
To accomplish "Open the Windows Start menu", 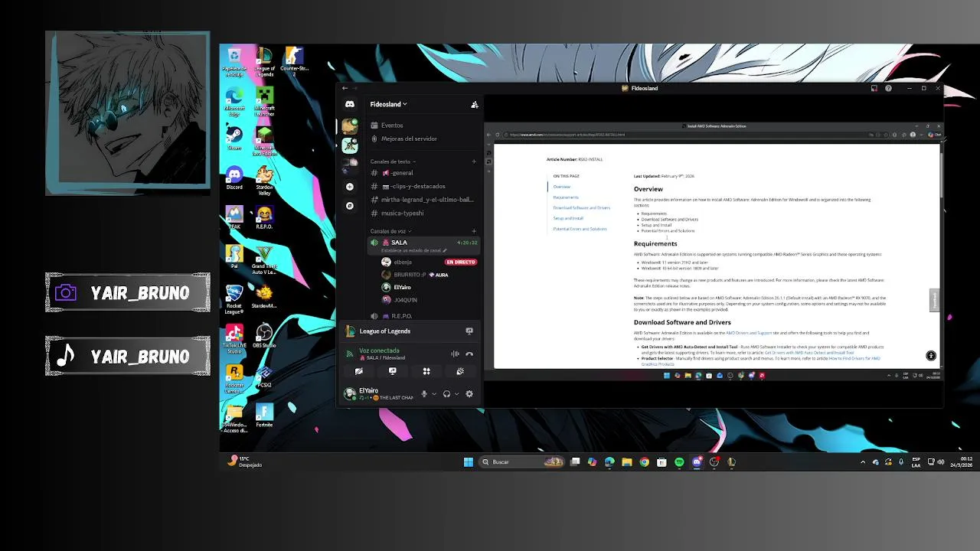I will click(469, 462).
